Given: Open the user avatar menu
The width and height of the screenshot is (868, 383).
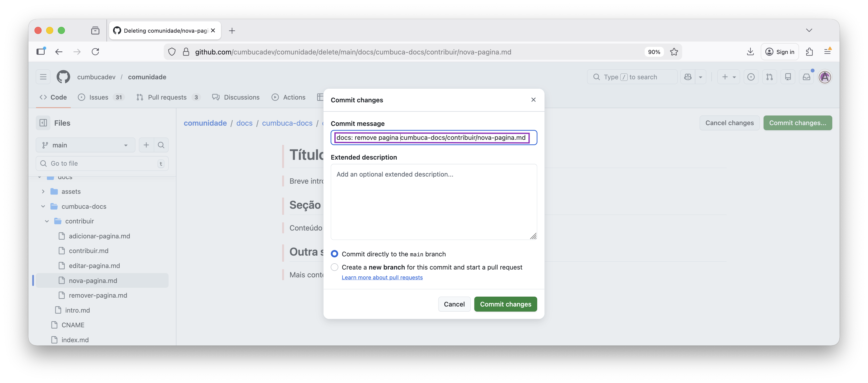Looking at the screenshot, I should pos(825,77).
